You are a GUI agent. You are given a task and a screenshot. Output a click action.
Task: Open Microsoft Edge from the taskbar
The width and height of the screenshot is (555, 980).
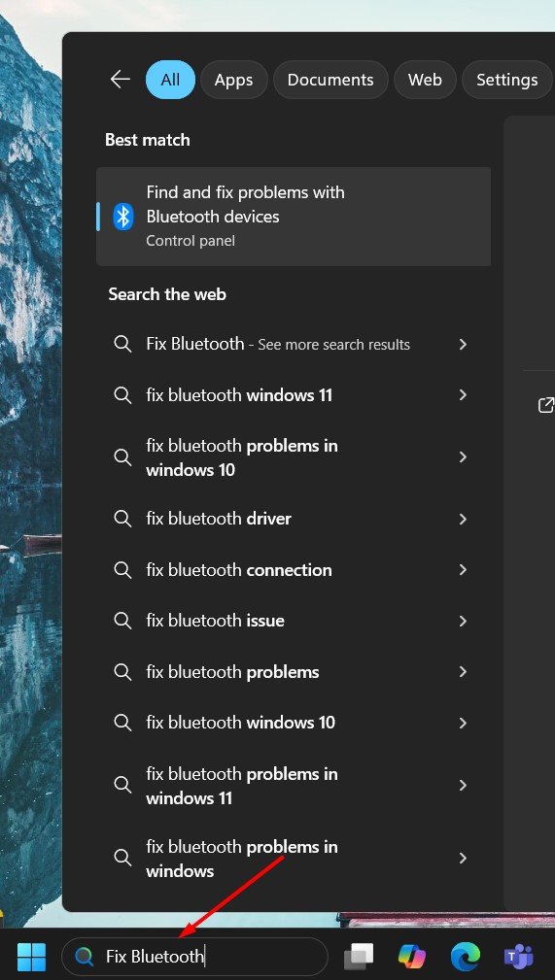(466, 957)
